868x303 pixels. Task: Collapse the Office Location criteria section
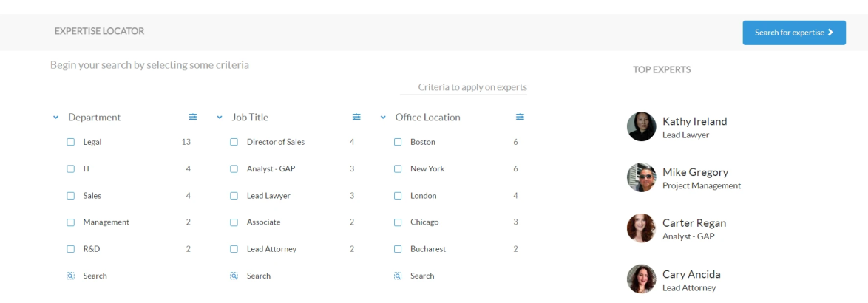pyautogui.click(x=383, y=118)
